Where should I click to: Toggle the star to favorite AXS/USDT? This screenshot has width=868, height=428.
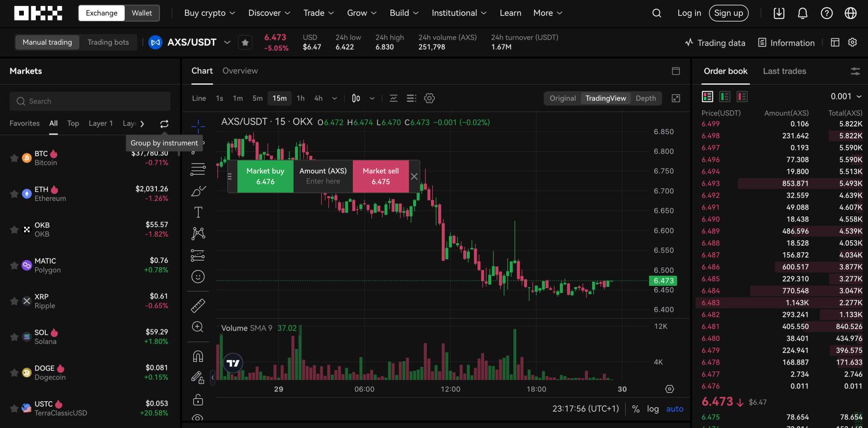pyautogui.click(x=245, y=42)
